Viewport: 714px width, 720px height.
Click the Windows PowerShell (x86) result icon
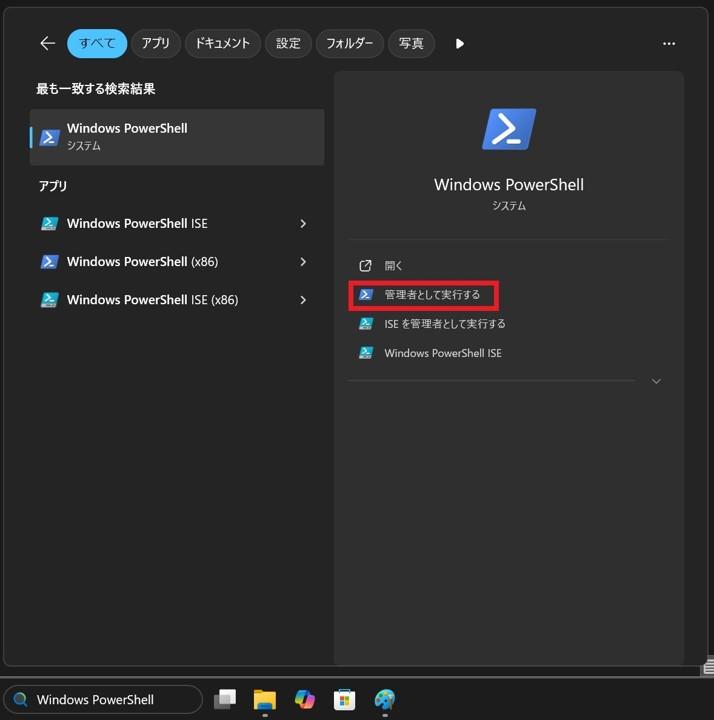coord(50,262)
